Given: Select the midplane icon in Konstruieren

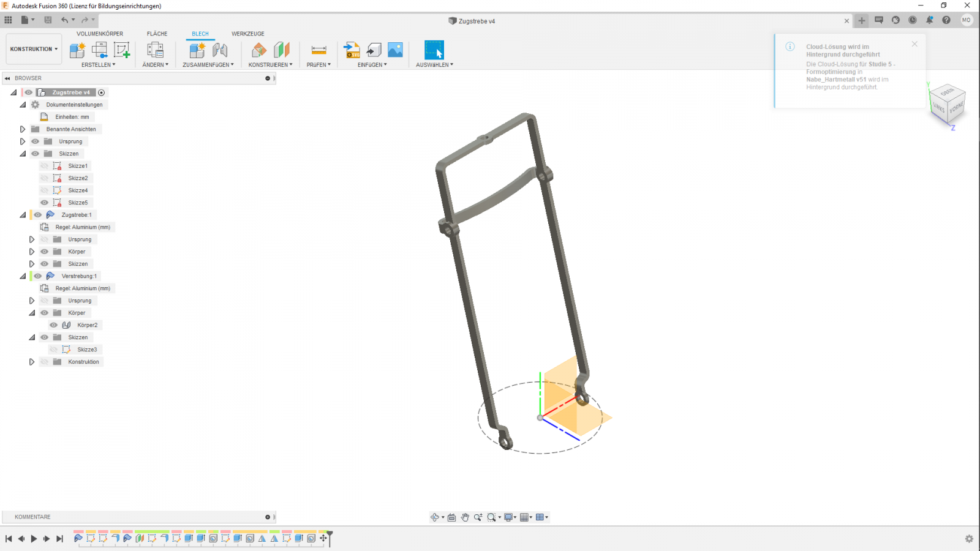Looking at the screenshot, I should pyautogui.click(x=282, y=50).
